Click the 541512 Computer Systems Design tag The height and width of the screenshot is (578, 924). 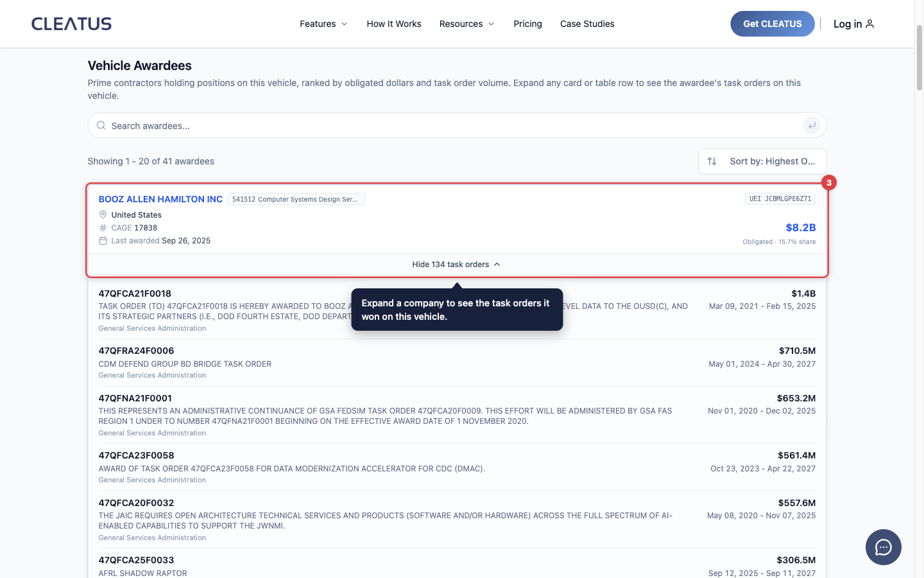point(296,199)
